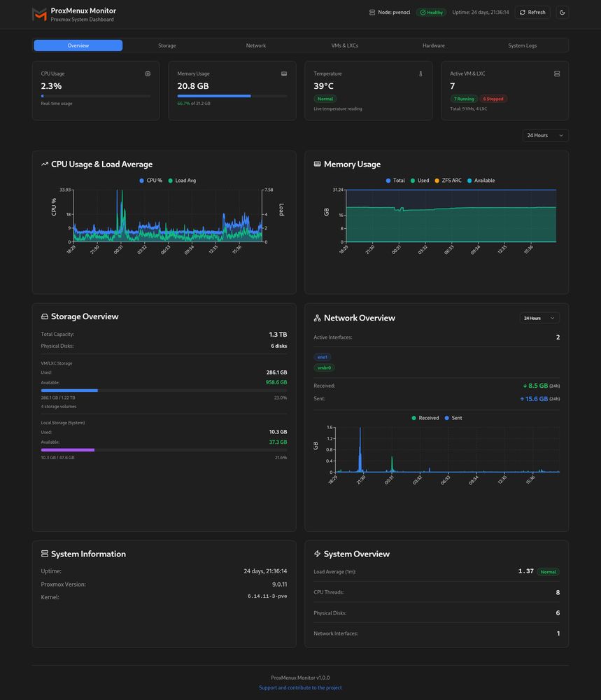Click the memory icon in Memory Usage card

(284, 73)
